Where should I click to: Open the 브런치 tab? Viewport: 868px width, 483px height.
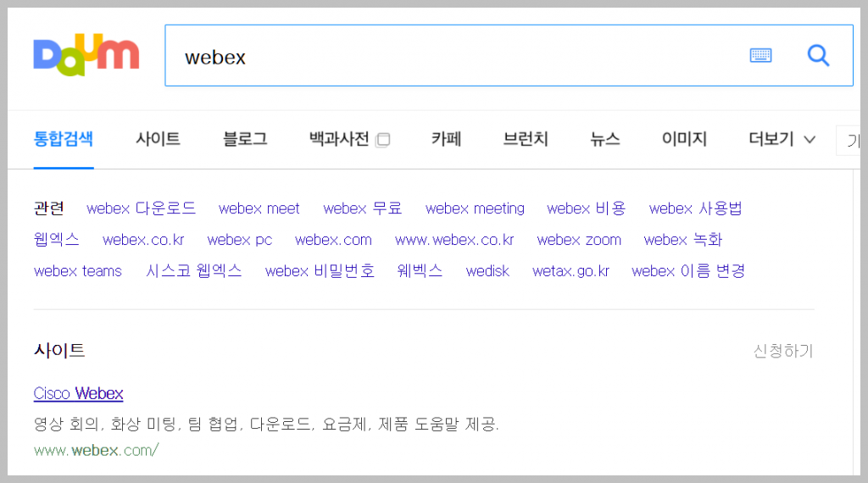coord(526,138)
